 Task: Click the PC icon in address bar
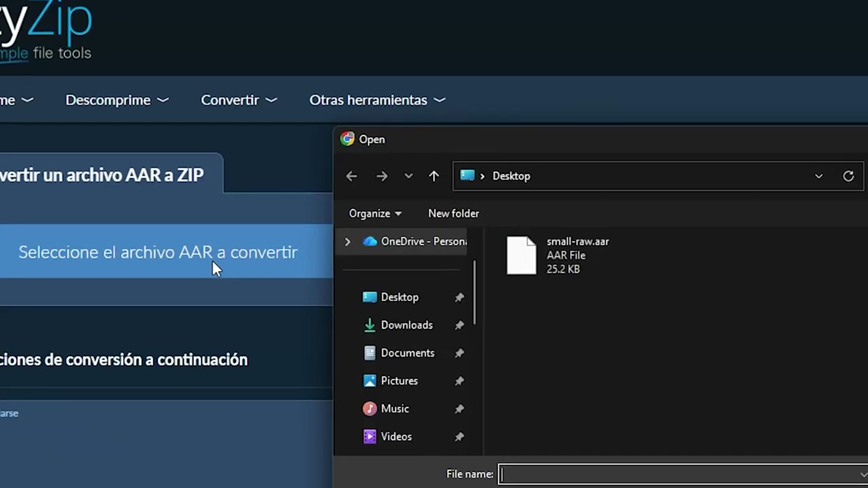tap(467, 175)
